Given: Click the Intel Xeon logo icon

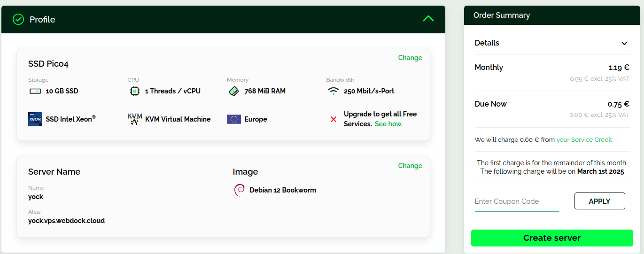Looking at the screenshot, I should [x=35, y=119].
